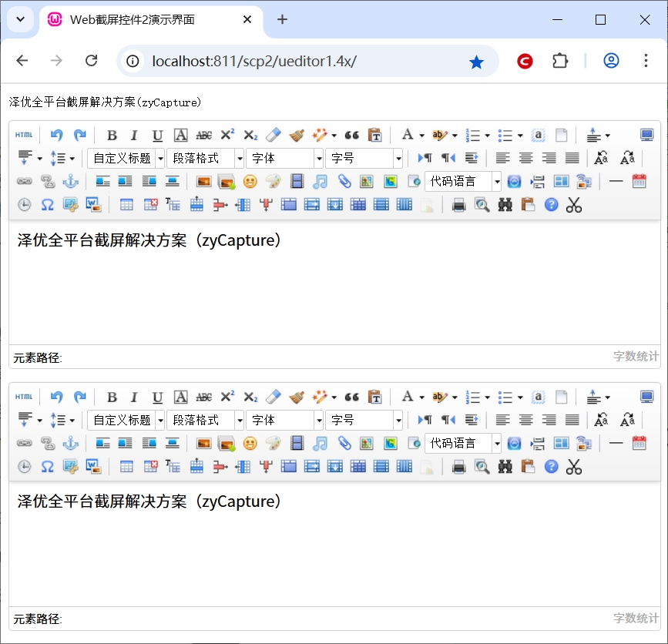Insert music in top editor
The image size is (668, 644).
click(x=320, y=182)
